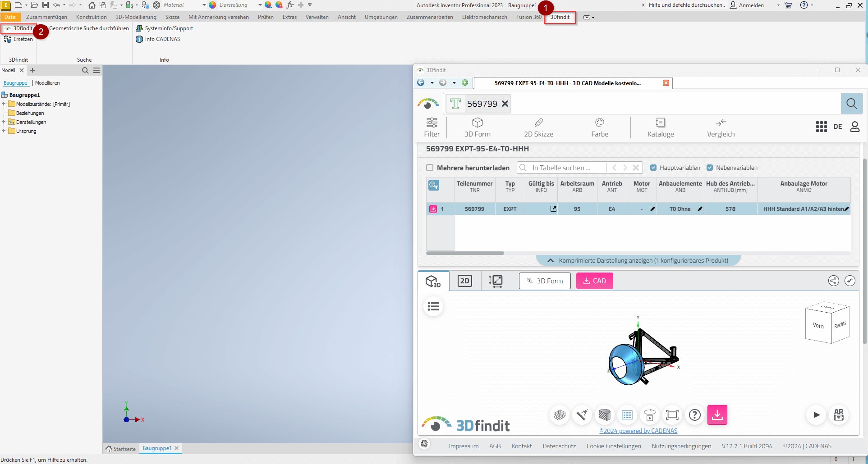
Task: Browse the Kataloge section
Action: (660, 127)
